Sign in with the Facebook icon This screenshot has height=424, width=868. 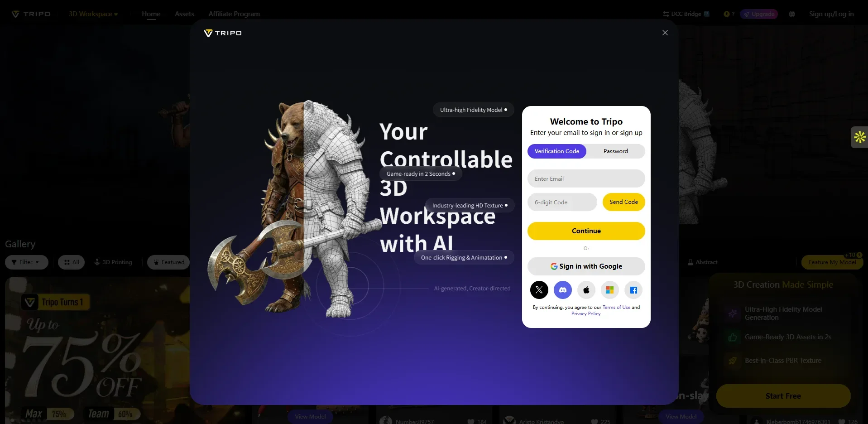(x=633, y=290)
